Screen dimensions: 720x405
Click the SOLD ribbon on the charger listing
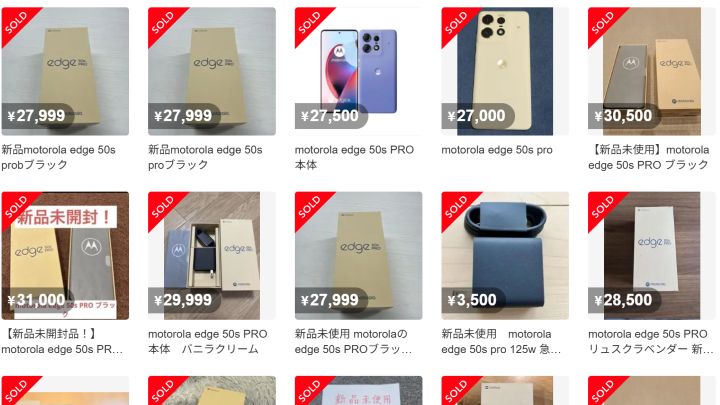point(457,208)
